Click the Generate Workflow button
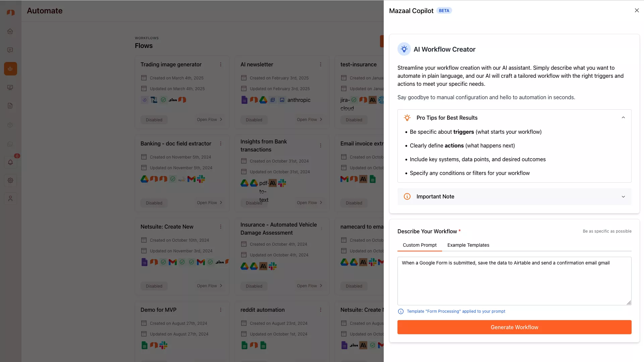This screenshot has height=362, width=644. [514, 327]
